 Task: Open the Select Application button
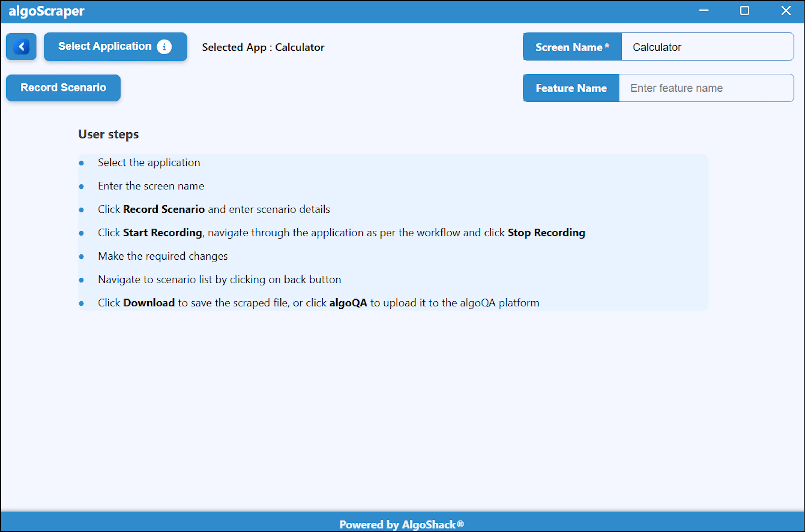116,46
